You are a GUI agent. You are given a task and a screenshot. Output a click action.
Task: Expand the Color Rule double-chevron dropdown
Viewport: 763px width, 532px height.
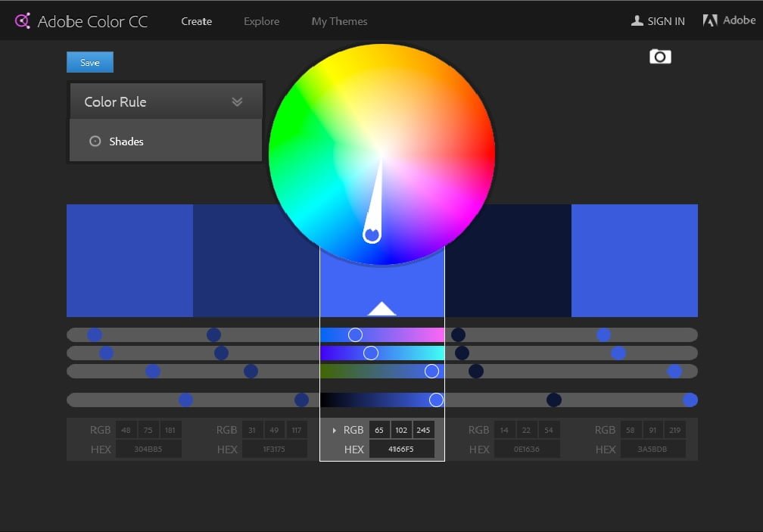(237, 102)
